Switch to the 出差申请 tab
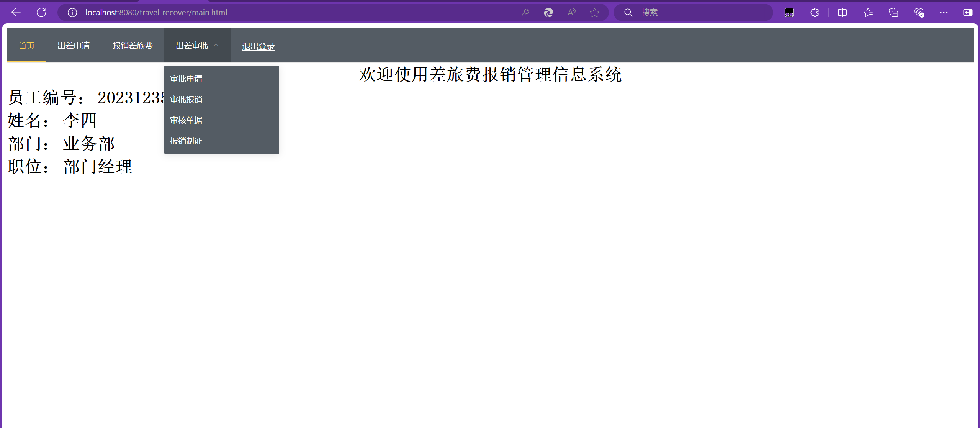 pyautogui.click(x=74, y=46)
